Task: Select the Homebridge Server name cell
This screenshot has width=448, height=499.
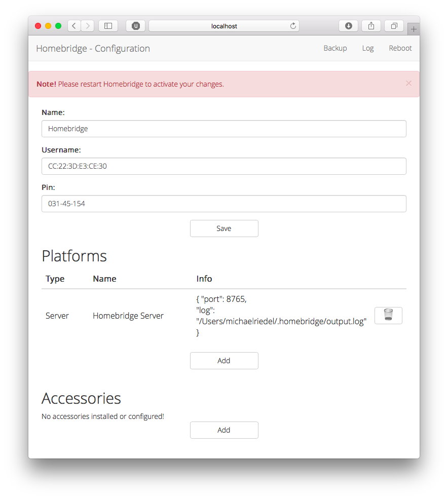Action: pos(128,316)
